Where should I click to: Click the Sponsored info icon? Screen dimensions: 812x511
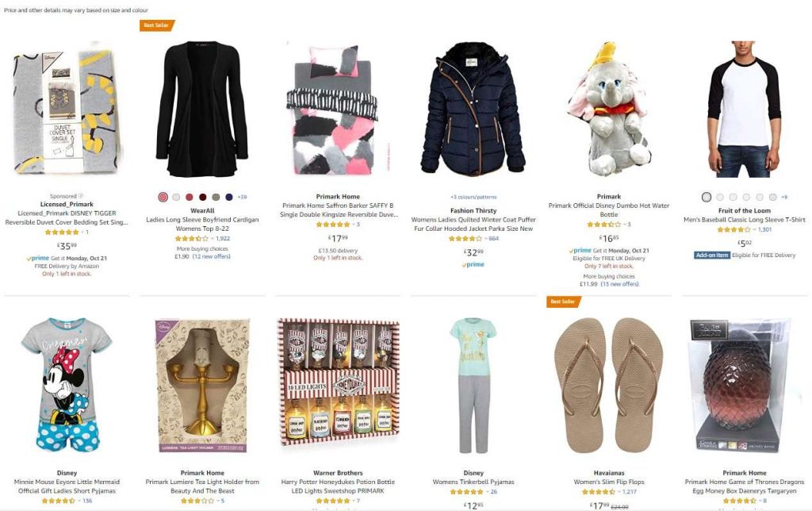[x=81, y=196]
